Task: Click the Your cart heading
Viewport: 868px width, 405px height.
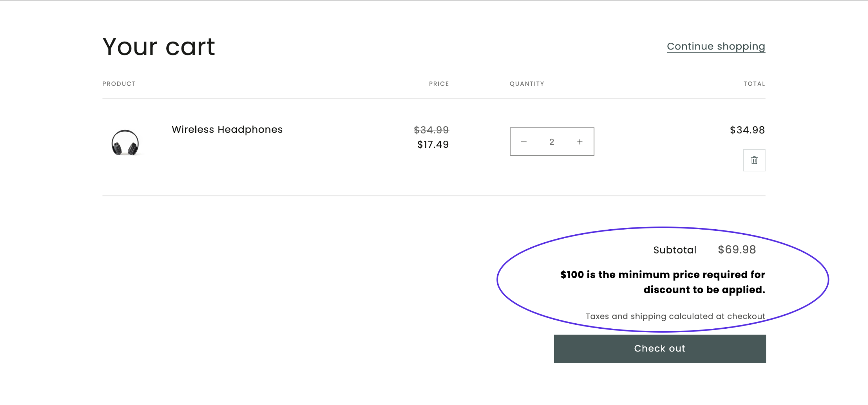Action: 159,47
